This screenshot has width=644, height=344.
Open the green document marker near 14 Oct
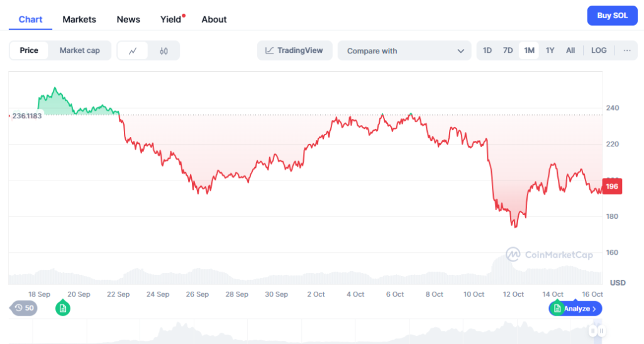tap(556, 308)
